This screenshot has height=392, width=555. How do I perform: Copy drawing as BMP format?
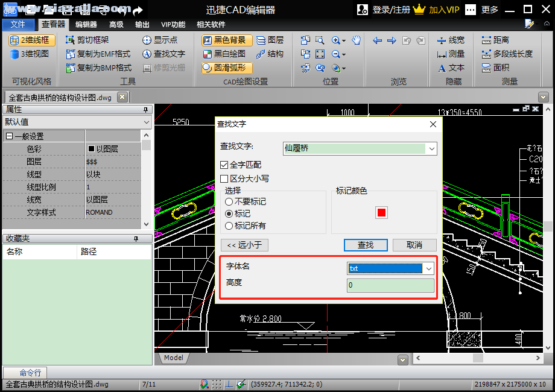pos(99,68)
